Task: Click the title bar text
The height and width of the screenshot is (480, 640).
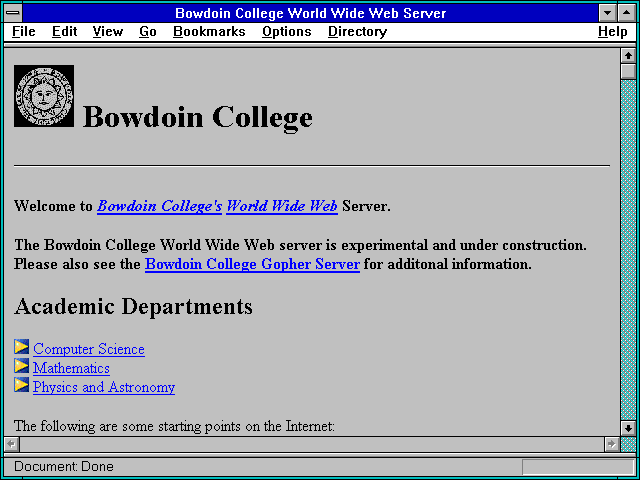Action: click(x=311, y=13)
